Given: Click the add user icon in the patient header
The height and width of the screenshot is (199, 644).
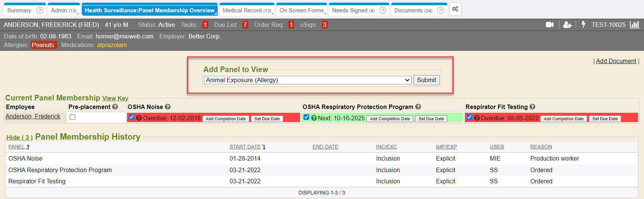Looking at the screenshot, I should (x=567, y=25).
